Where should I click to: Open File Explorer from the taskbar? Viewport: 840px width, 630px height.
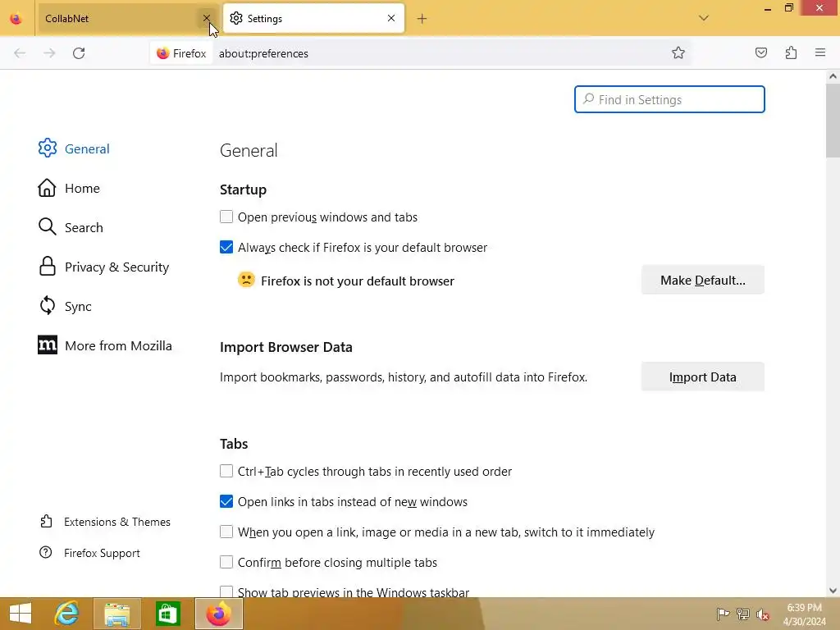coord(116,614)
